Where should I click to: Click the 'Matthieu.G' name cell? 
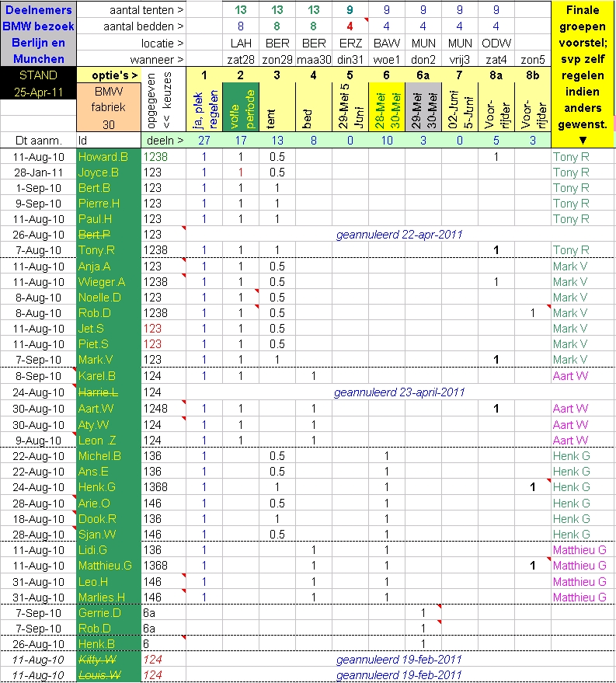click(108, 566)
